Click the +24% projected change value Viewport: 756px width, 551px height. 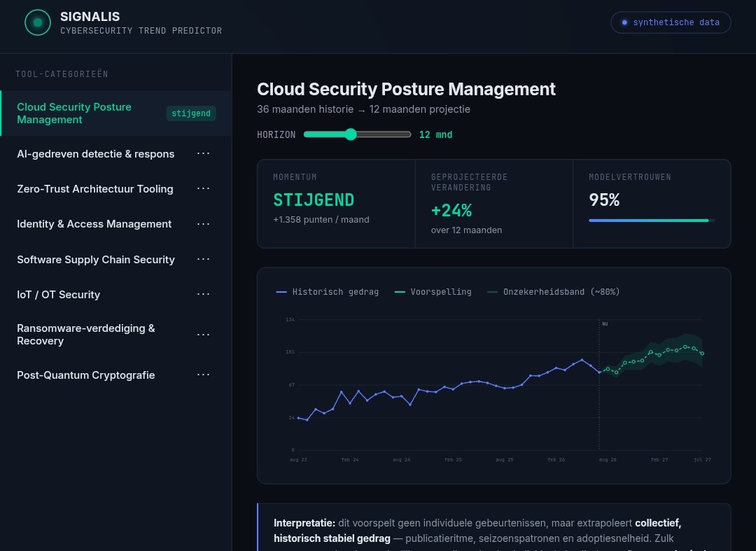451,211
